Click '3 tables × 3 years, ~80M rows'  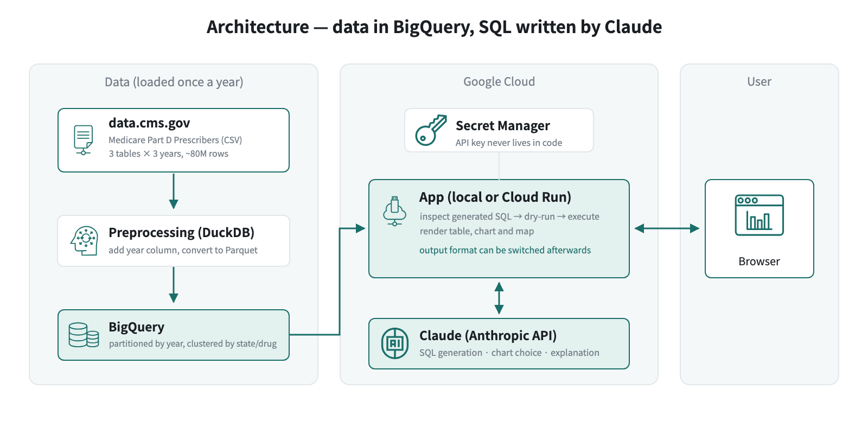[169, 154]
